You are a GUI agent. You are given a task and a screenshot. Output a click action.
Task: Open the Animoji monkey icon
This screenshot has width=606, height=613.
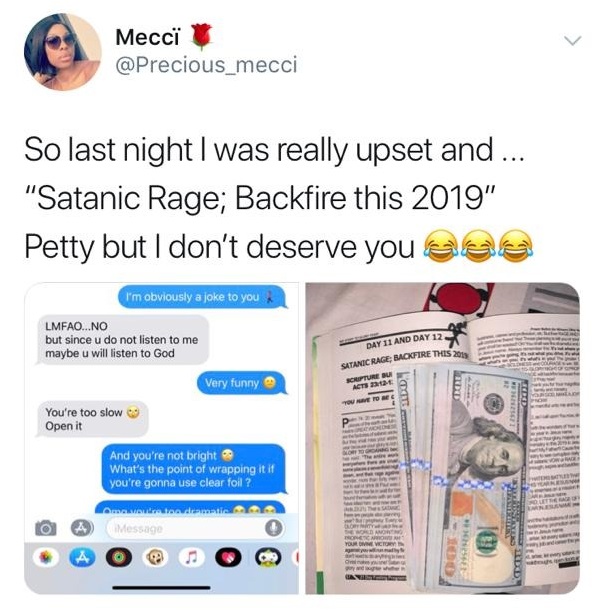click(155, 558)
